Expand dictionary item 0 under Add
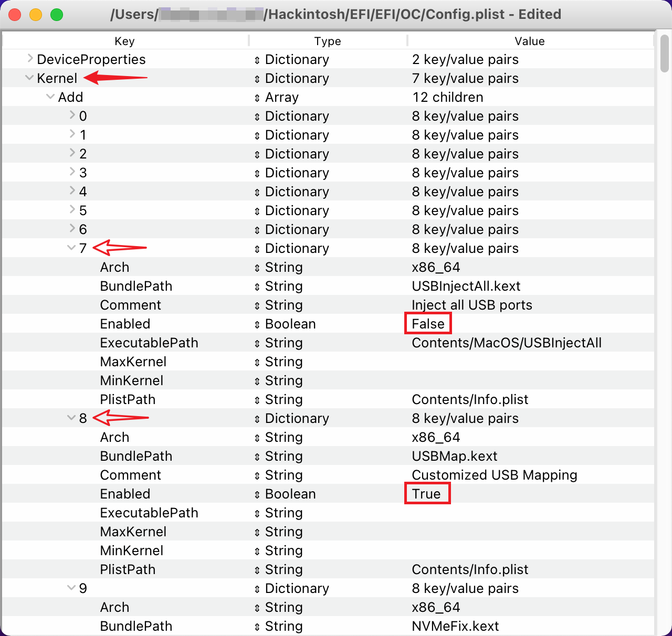 click(x=73, y=116)
